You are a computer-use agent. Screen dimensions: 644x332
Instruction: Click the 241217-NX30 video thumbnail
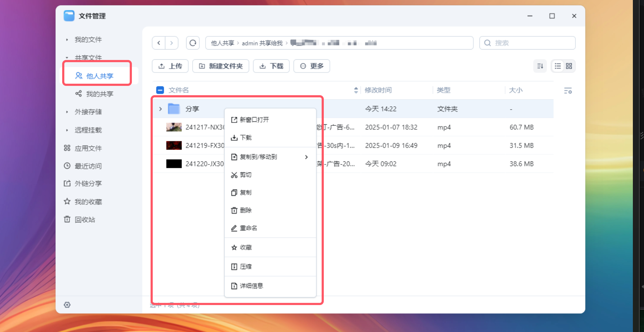tap(174, 127)
